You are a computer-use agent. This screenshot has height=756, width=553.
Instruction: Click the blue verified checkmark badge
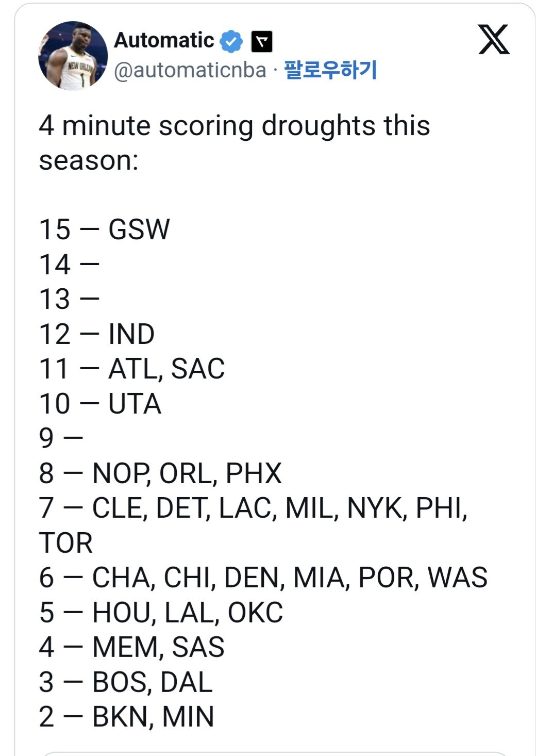[231, 41]
